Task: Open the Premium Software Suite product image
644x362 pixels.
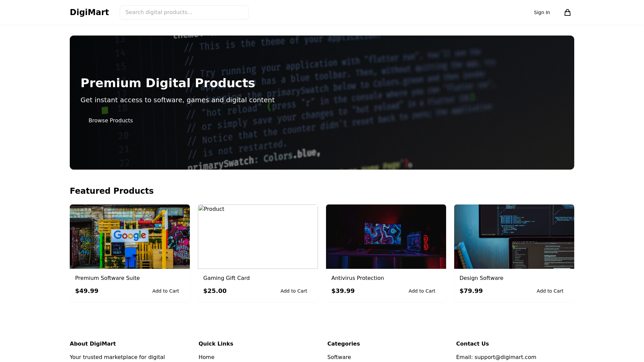Action: (x=130, y=236)
